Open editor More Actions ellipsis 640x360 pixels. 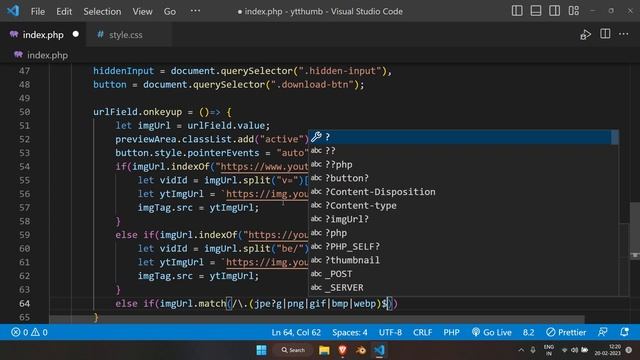624,34
